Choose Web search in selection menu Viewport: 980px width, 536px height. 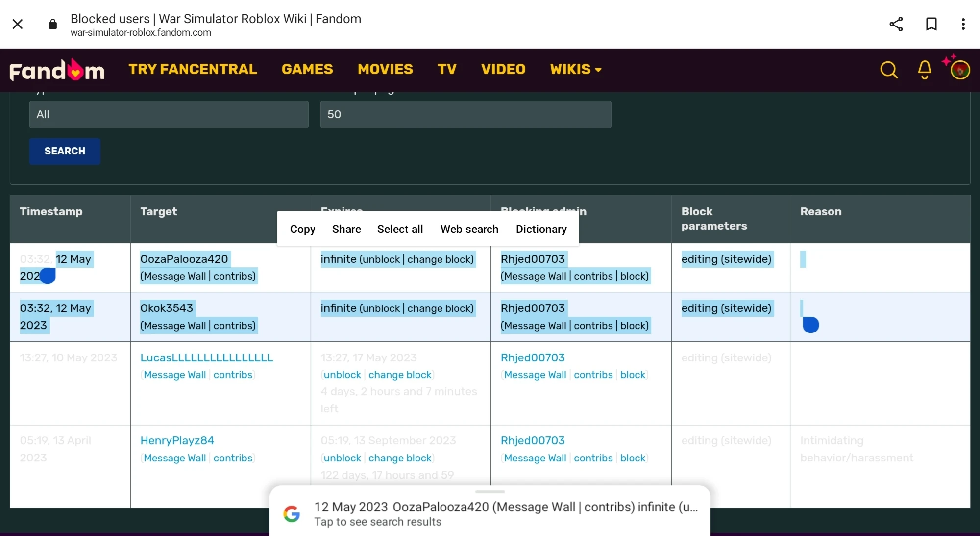coord(469,229)
